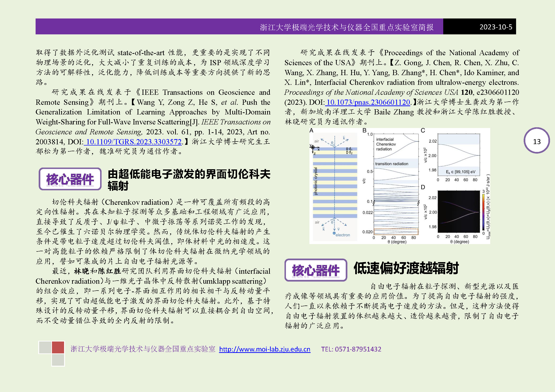Click the header title 浙江大学极端光学技术与仪器全国重点实验室简报

pos(347,27)
